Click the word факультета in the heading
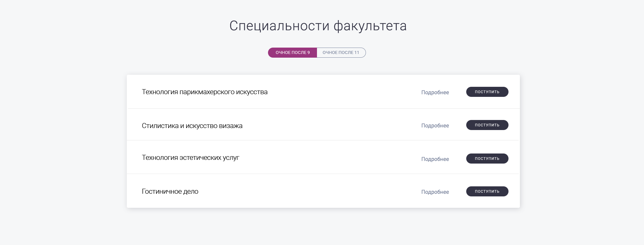The width and height of the screenshot is (644, 245). coord(370,26)
